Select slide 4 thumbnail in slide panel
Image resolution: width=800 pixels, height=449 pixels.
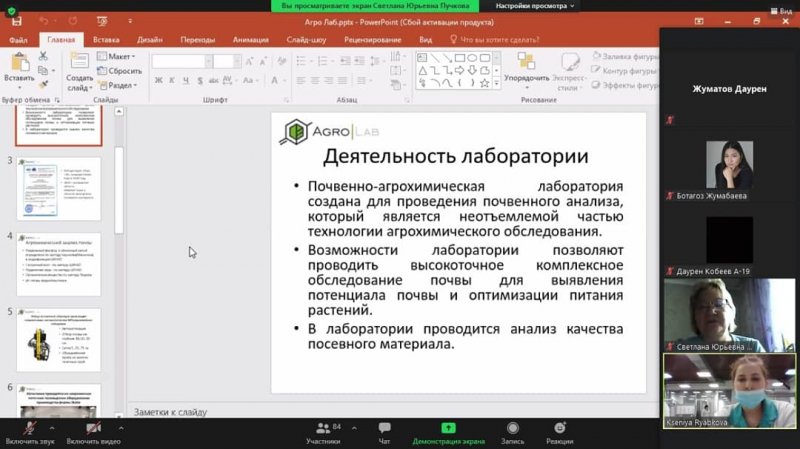[x=59, y=264]
